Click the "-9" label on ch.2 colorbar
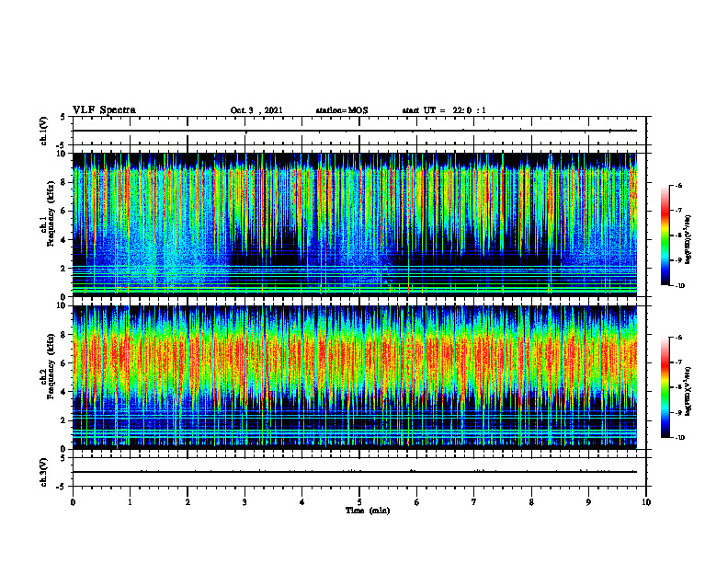The height and width of the screenshot is (563, 728). point(678,412)
